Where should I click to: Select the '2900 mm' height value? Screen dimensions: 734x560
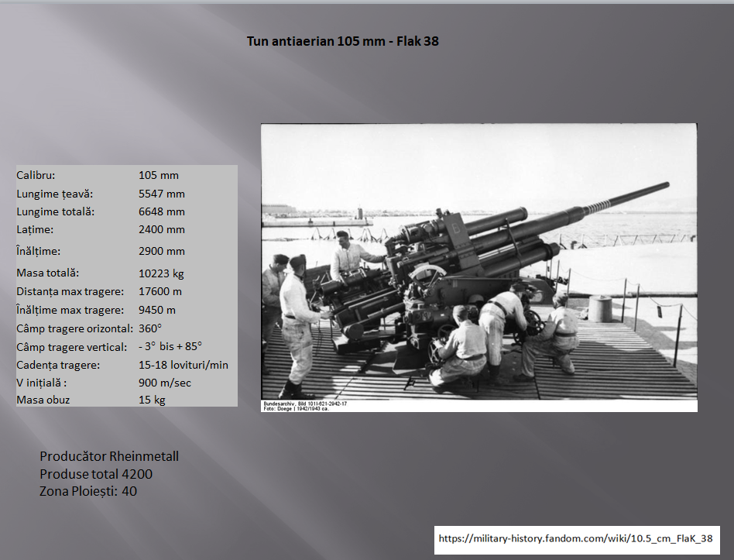pyautogui.click(x=162, y=251)
